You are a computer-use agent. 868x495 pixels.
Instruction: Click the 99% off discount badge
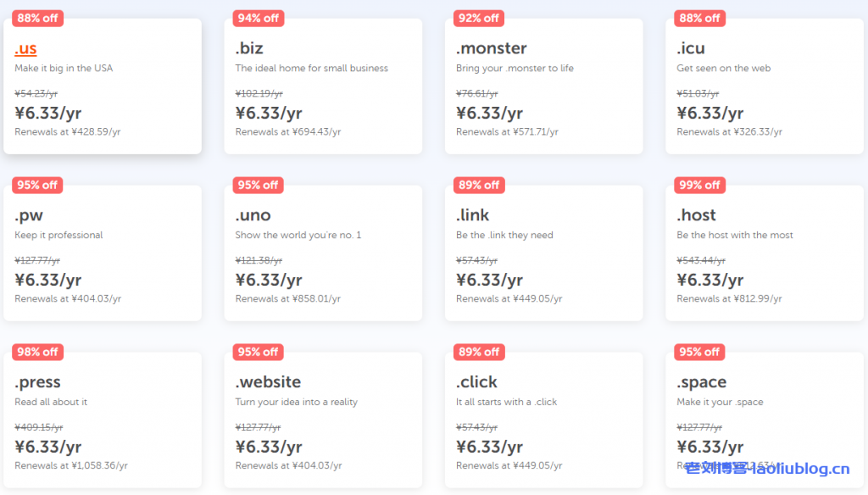pyautogui.click(x=700, y=185)
